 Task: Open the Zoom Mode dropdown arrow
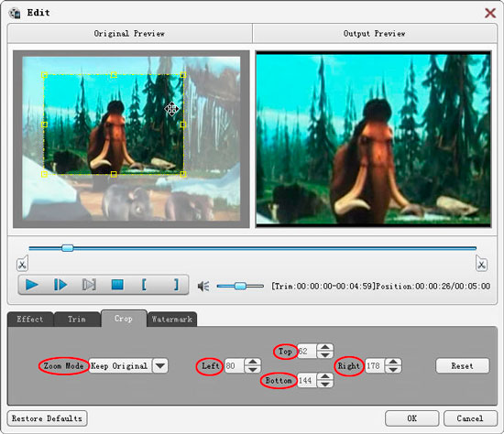click(x=160, y=366)
